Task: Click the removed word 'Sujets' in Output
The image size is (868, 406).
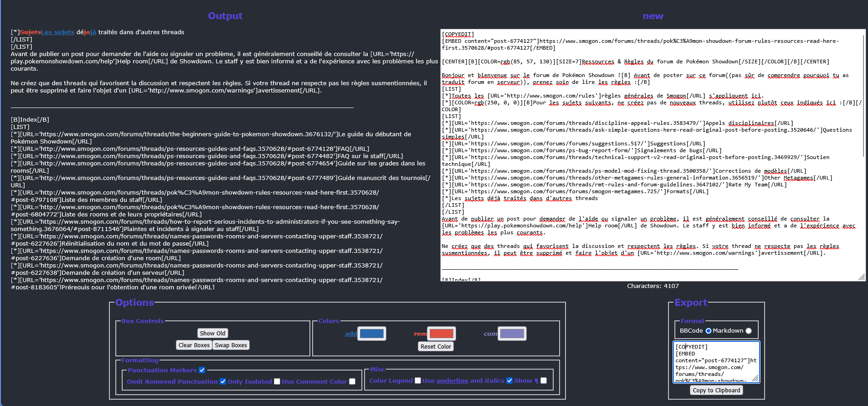Action: coord(31,32)
